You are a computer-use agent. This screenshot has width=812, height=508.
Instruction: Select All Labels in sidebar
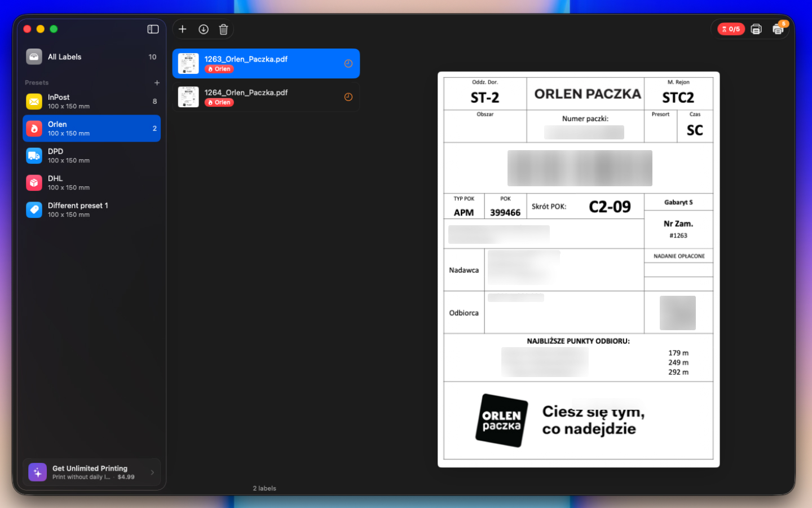92,57
